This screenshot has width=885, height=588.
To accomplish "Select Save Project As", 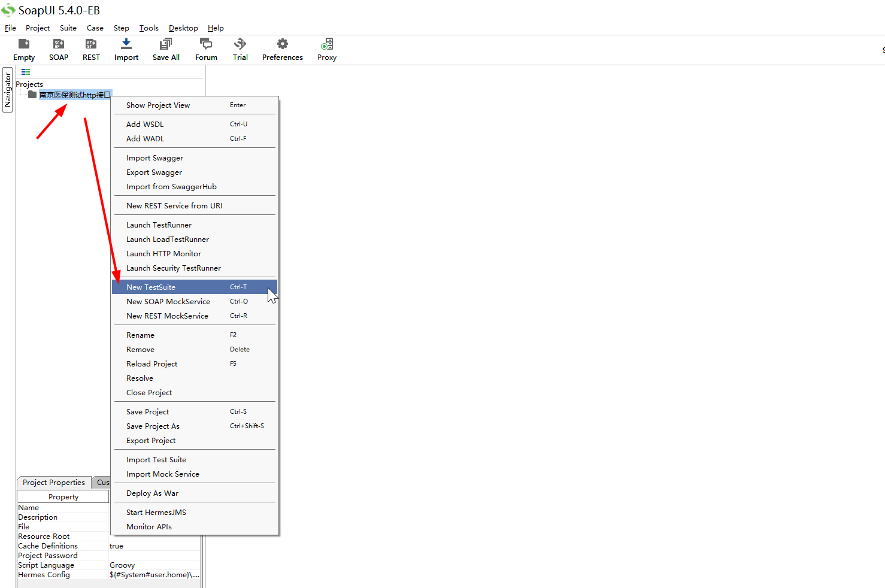I will pos(195,426).
